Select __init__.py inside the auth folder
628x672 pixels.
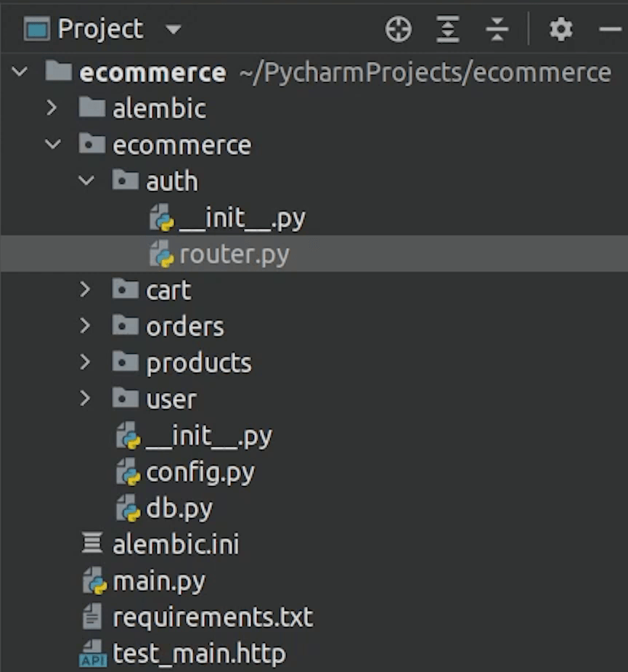coord(242,218)
